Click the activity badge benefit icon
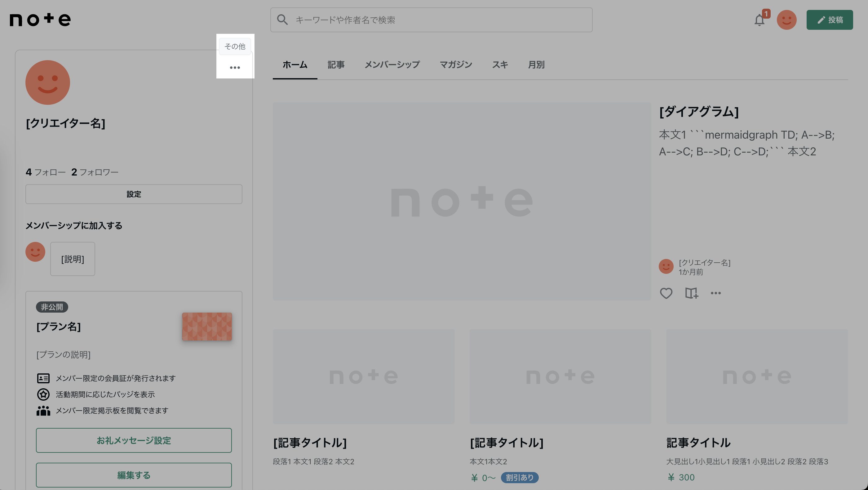Image resolution: width=868 pixels, height=490 pixels. click(43, 394)
